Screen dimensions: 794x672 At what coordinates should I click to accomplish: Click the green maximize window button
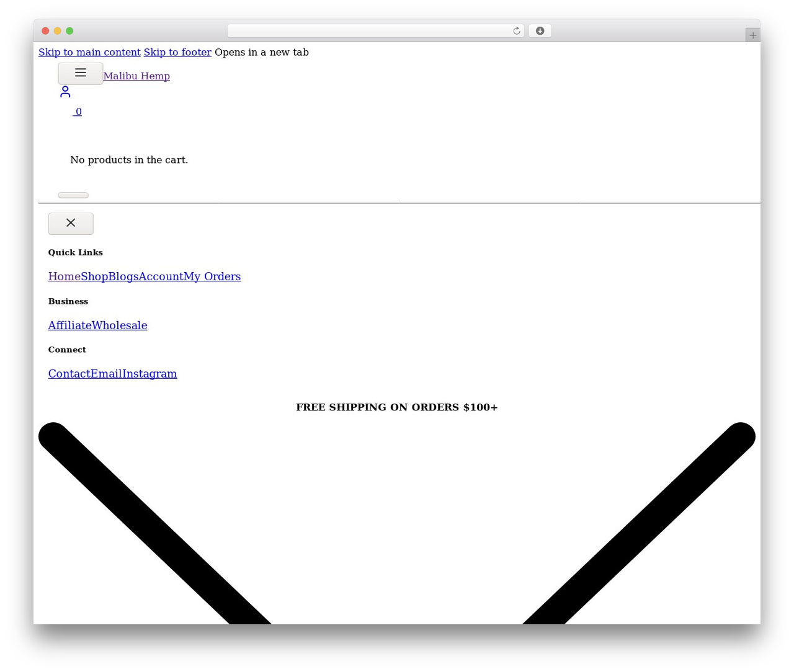[x=69, y=31]
